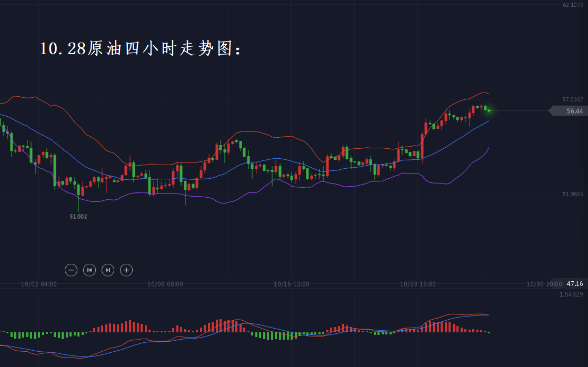
Task: Jump to the latest candle with skip-forward button
Action: [107, 270]
